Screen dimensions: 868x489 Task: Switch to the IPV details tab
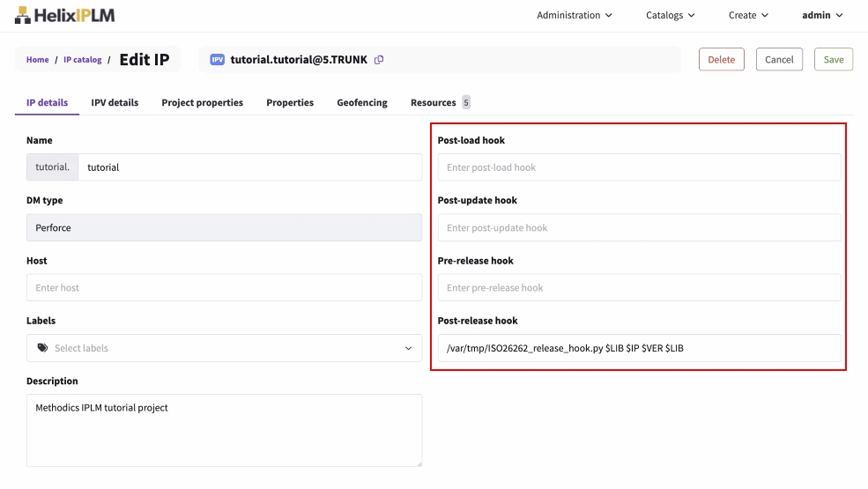[115, 102]
